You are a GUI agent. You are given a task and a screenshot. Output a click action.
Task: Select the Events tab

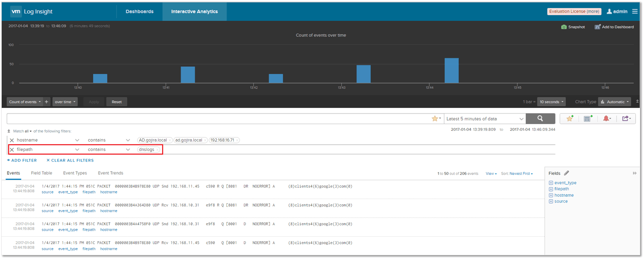14,173
